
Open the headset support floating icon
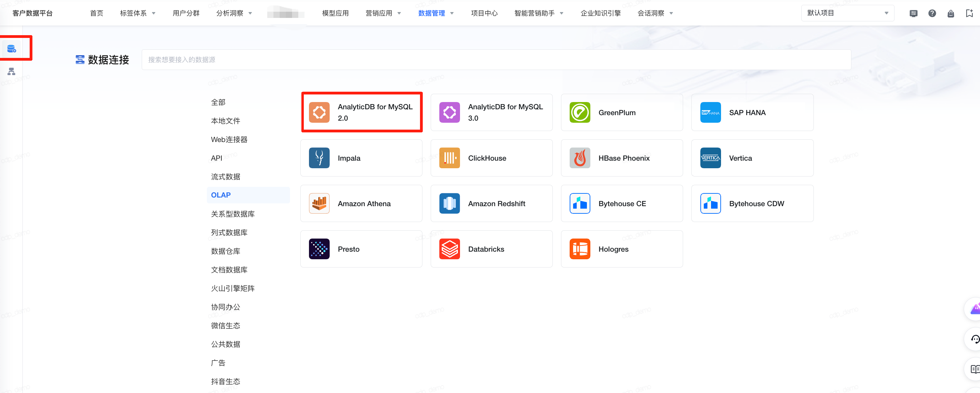pyautogui.click(x=976, y=339)
